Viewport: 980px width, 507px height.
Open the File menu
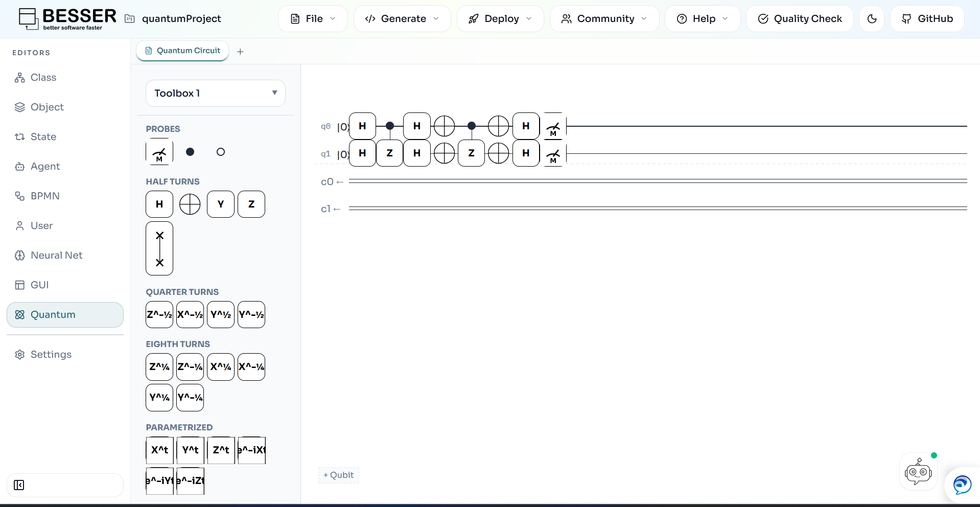tap(313, 19)
